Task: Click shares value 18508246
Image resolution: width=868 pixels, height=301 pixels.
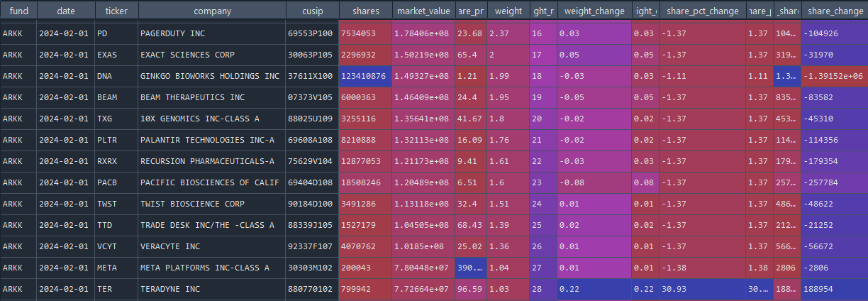Action: [365, 182]
